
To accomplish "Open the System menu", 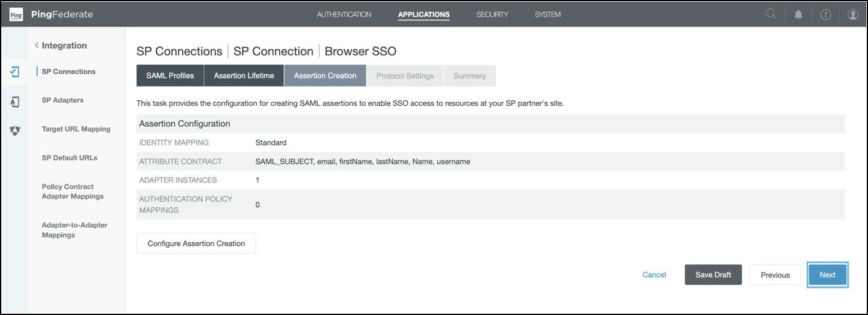I will [547, 14].
